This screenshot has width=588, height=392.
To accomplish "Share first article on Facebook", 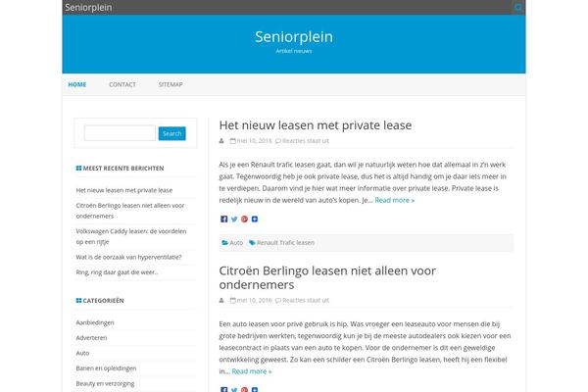I will click(x=223, y=220).
